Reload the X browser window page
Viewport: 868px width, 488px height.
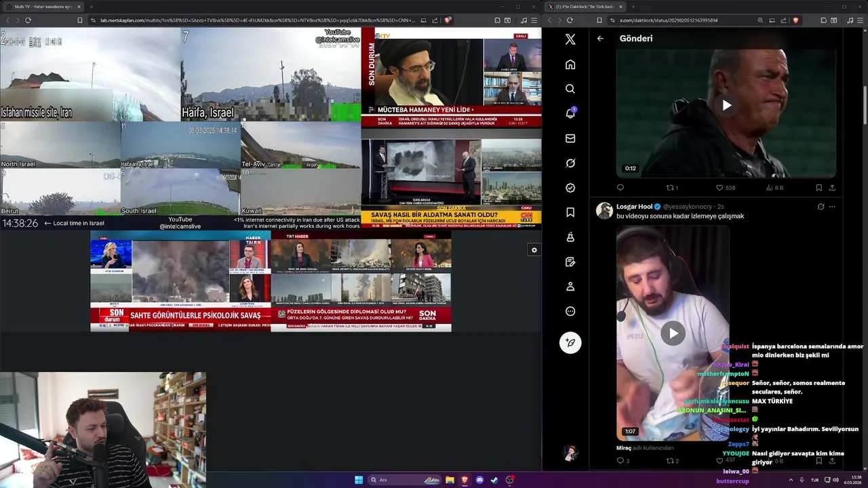(x=570, y=20)
